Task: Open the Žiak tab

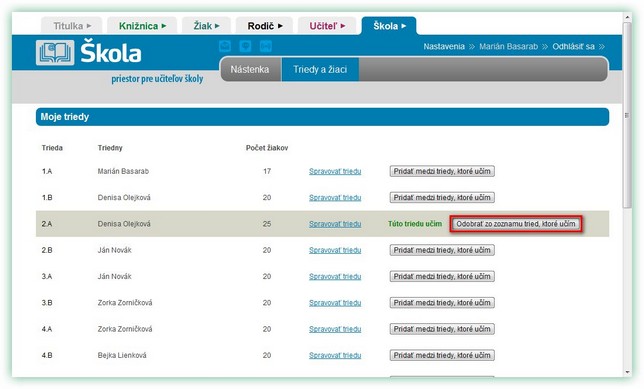Action: (206, 26)
